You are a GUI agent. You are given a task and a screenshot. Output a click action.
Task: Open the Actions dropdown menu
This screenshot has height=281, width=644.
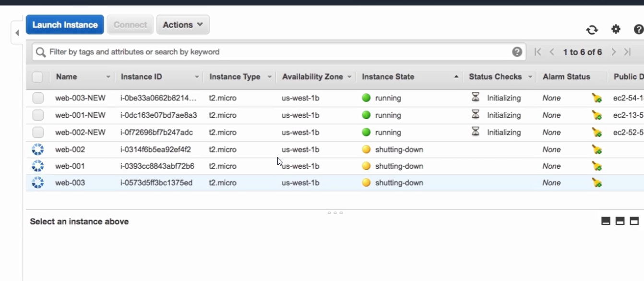tap(183, 24)
